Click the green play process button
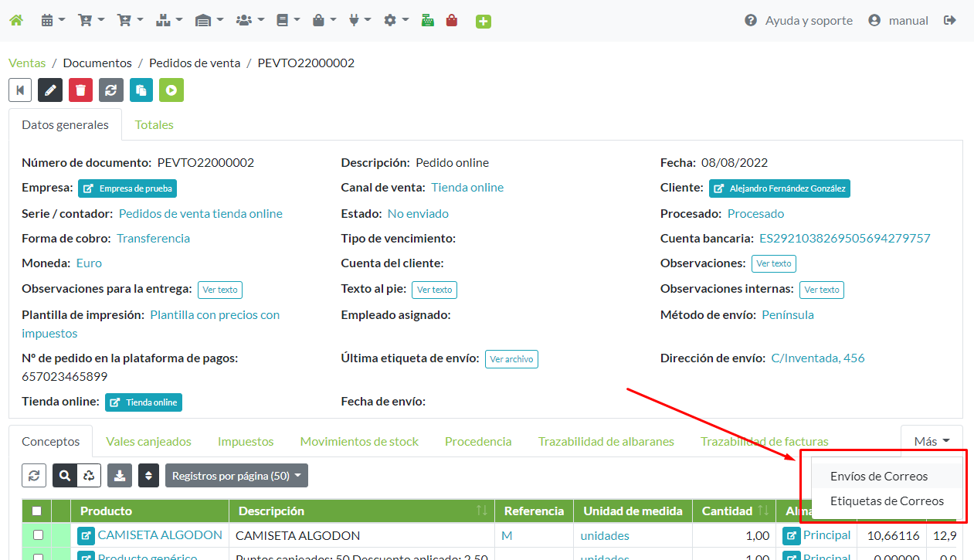Screen dimensions: 974x560 click(x=171, y=90)
